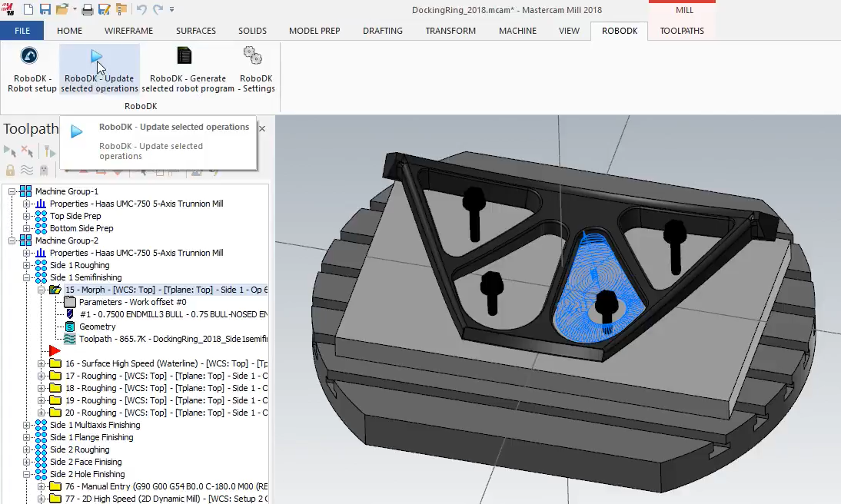841x504 pixels.
Task: Click the red insert arrow in operations tree
Action: (x=55, y=350)
